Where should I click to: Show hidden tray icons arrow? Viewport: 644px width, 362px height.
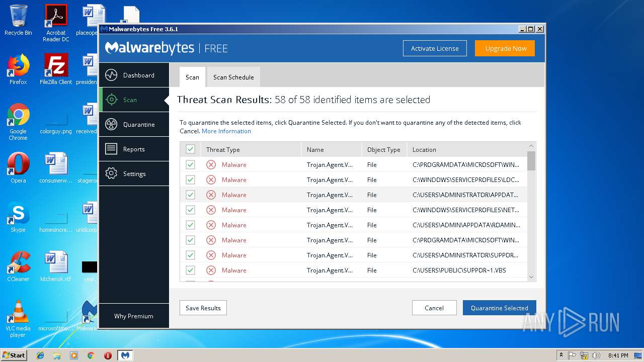pyautogui.click(x=561, y=355)
